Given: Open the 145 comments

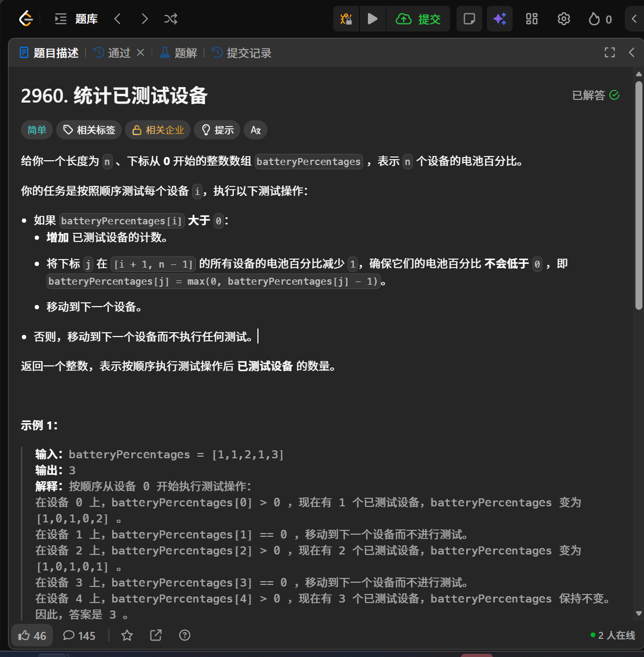Looking at the screenshot, I should point(79,636).
